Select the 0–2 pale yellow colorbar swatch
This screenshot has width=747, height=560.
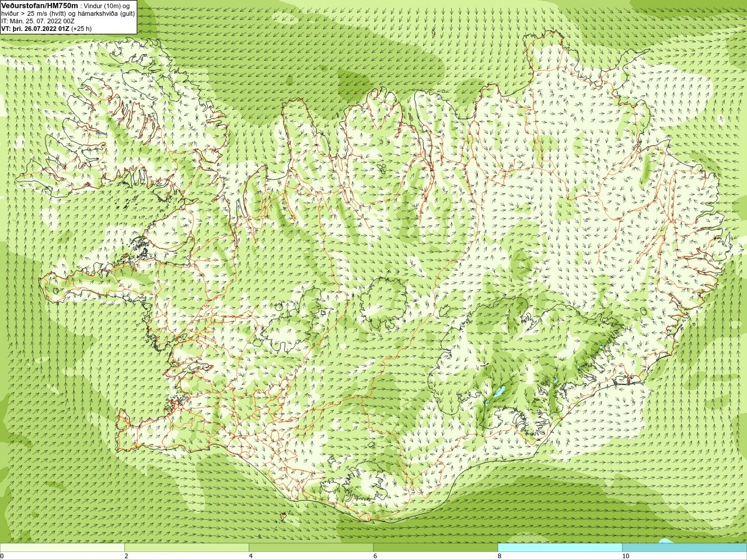coord(62,548)
